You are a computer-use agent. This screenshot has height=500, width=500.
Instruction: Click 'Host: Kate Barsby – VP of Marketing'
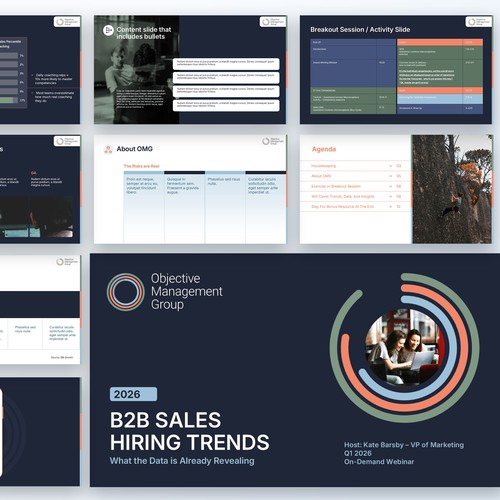tap(404, 445)
